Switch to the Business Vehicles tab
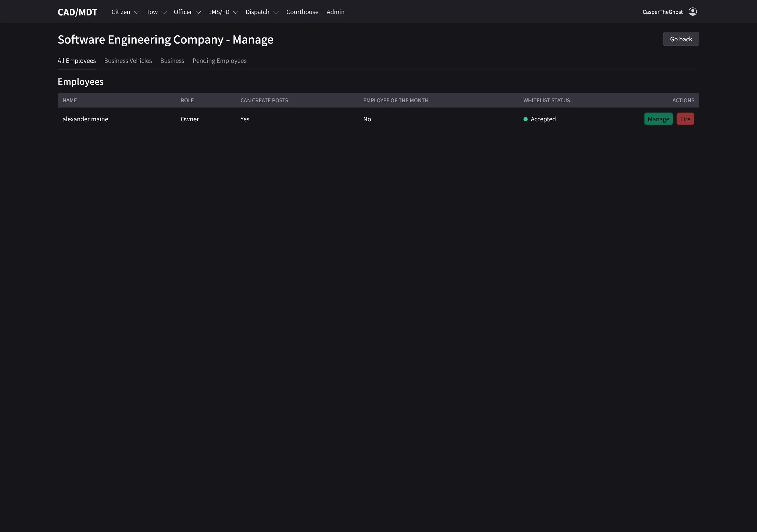The image size is (757, 532). [x=128, y=61]
